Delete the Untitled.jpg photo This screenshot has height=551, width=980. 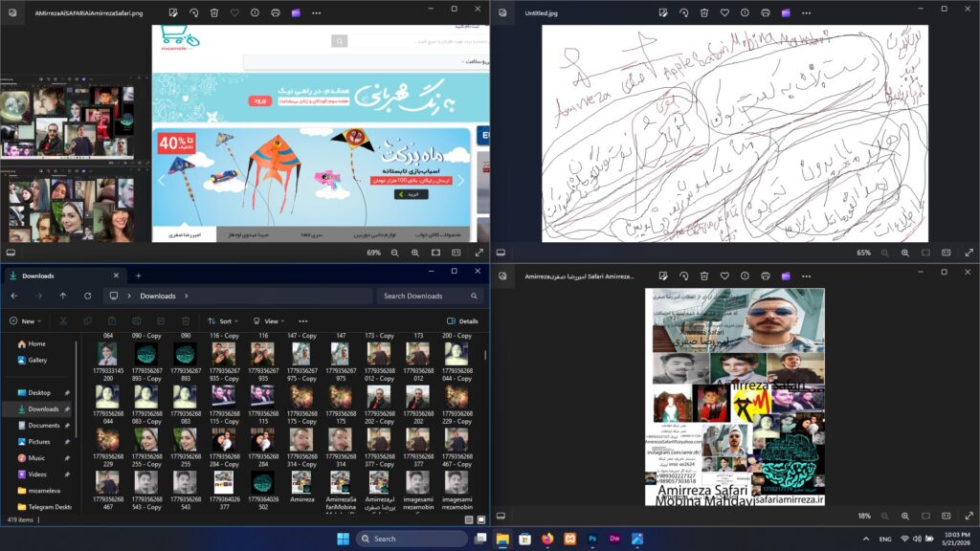coord(704,12)
